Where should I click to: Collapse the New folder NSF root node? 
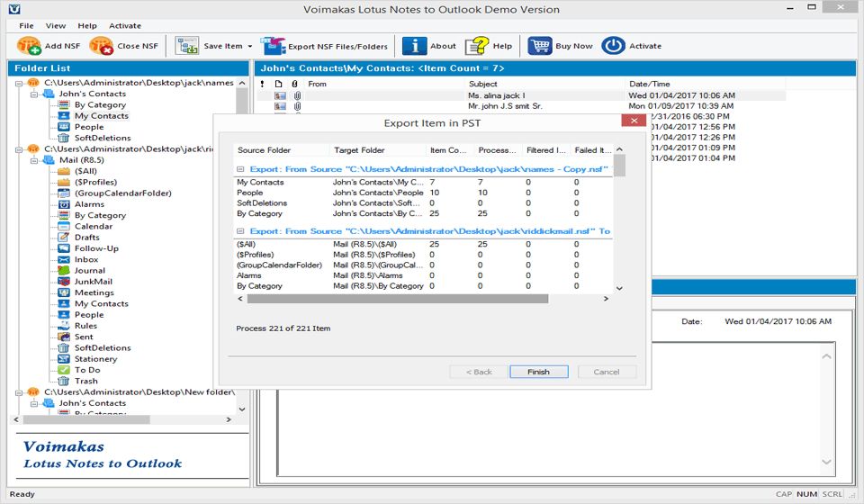(x=19, y=392)
